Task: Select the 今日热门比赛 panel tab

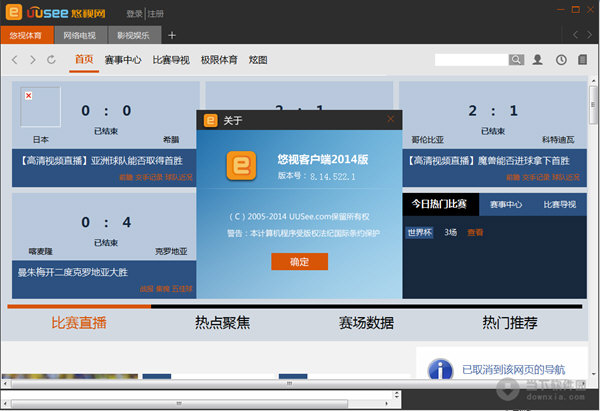Action: (x=439, y=204)
